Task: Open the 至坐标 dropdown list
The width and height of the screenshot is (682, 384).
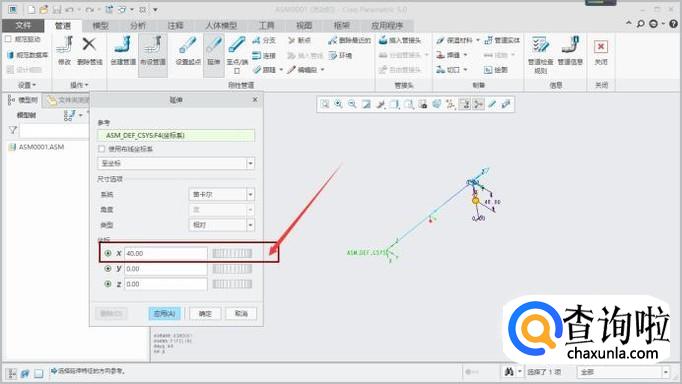Action: coord(176,164)
